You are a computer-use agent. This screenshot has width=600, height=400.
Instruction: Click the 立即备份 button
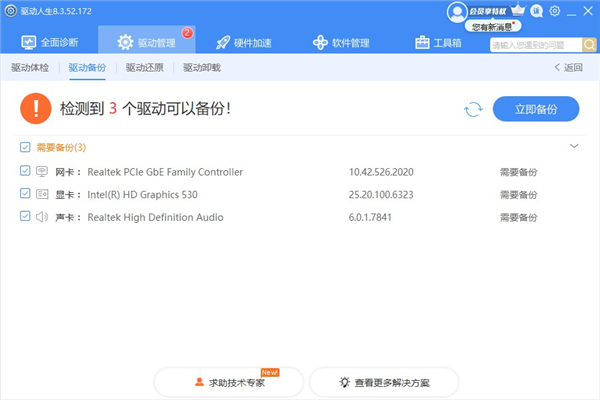pyautogui.click(x=536, y=109)
